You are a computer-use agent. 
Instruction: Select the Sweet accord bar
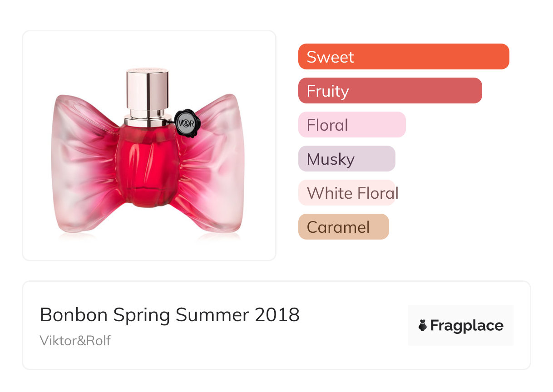tap(404, 57)
